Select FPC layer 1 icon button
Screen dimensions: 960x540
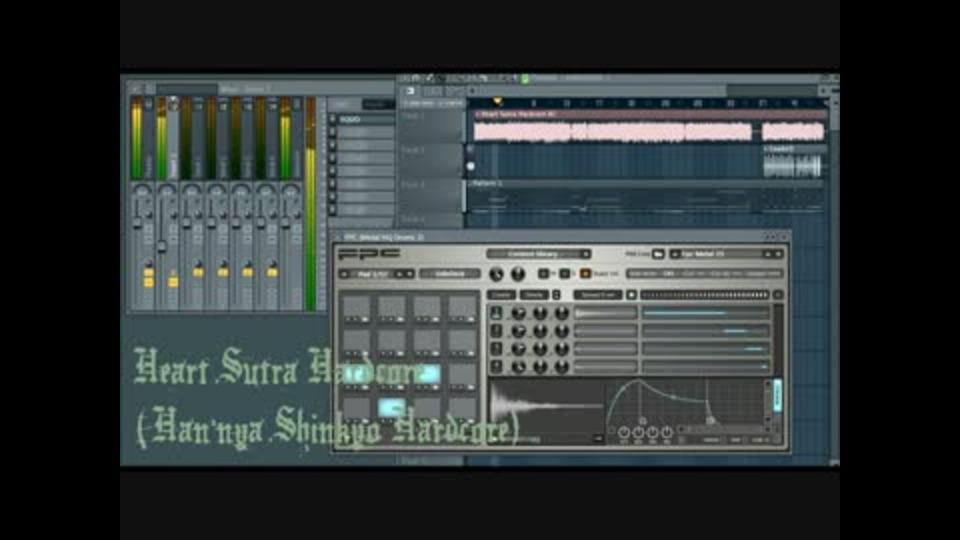tap(497, 313)
